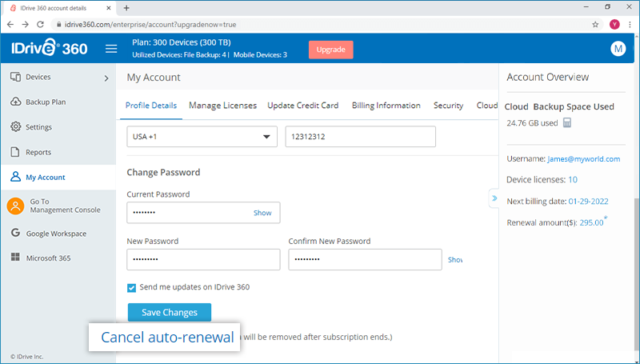Click the Cancel auto-renewal link

click(x=167, y=337)
